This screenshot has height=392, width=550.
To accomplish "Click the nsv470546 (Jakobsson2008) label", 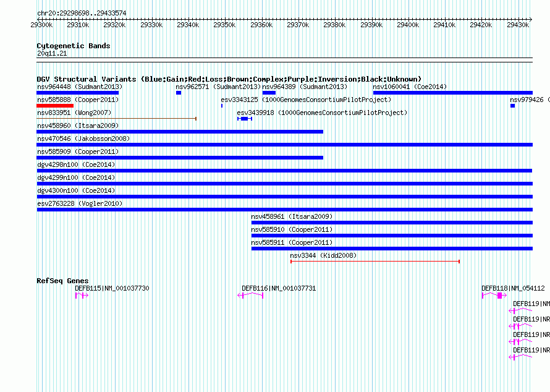I will pos(83,138).
